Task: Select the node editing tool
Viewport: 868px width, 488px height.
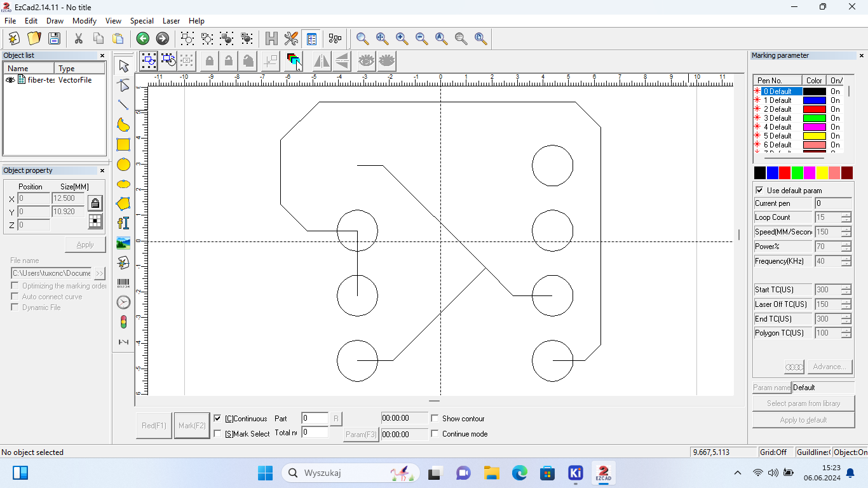Action: [124, 85]
